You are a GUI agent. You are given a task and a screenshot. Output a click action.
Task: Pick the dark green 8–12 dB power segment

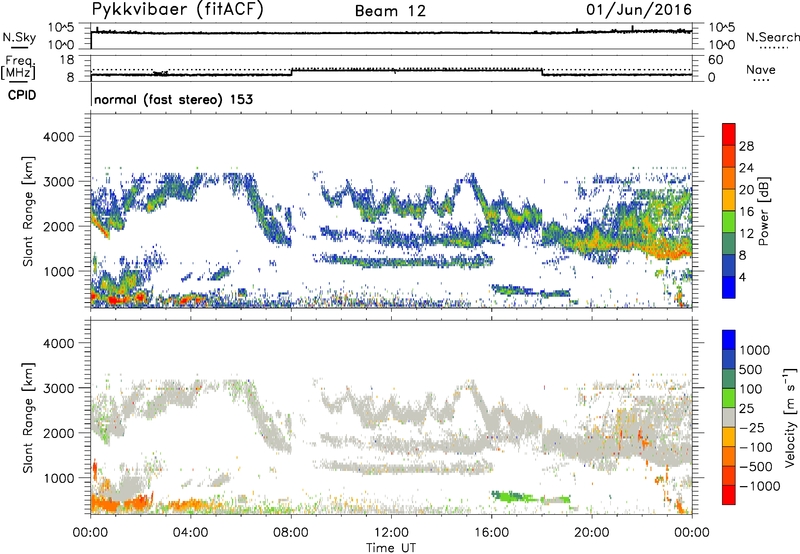pos(729,243)
